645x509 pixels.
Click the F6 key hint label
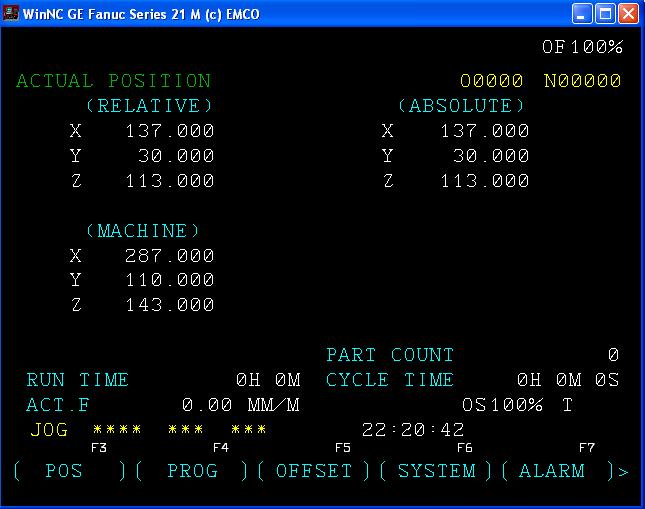point(465,448)
